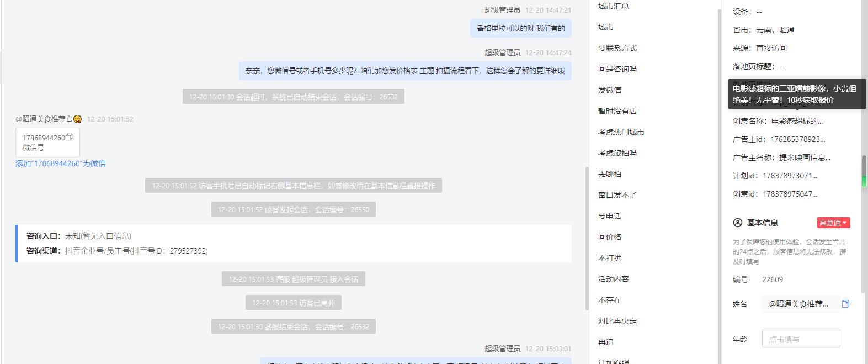The image size is (868, 364).
Task: Select the 要电话 quick reply
Action: point(610,216)
